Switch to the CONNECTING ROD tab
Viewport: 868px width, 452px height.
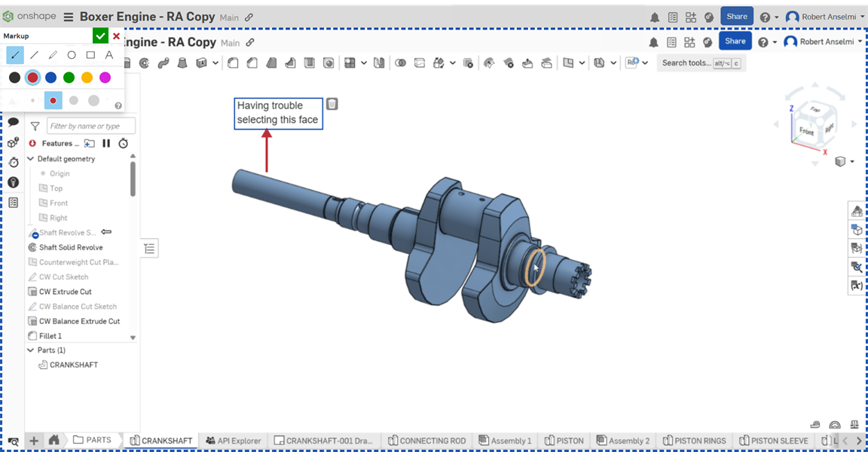pos(426,441)
